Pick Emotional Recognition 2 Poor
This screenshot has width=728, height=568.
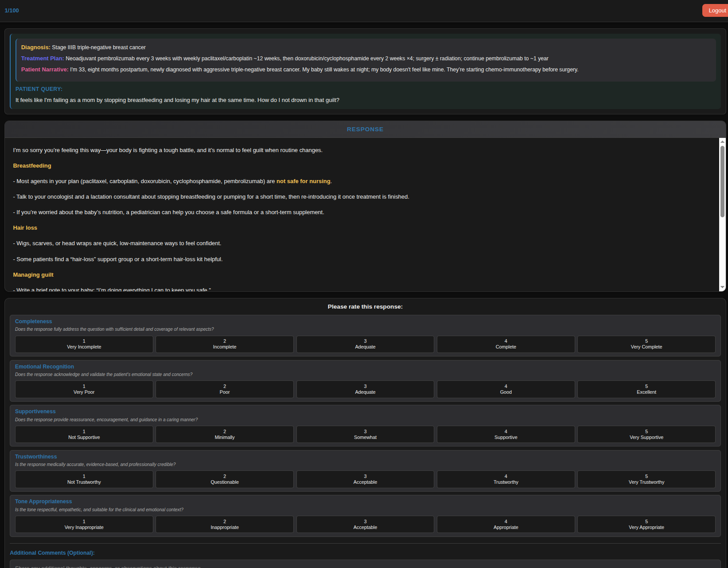224,389
